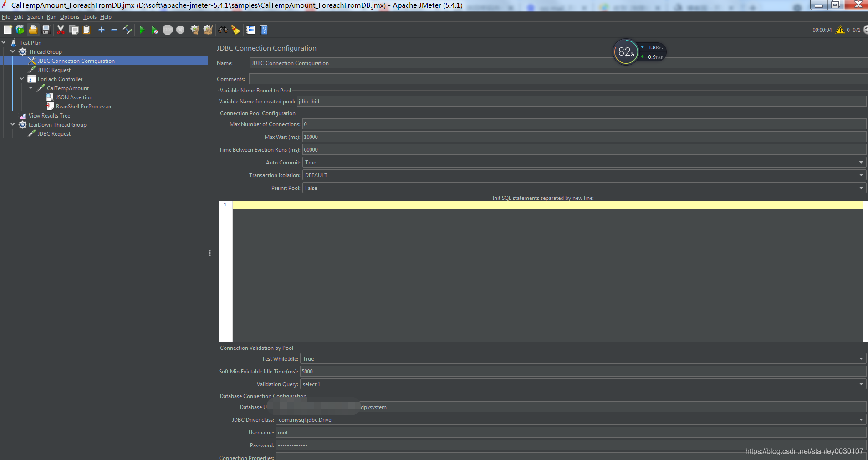
Task: Open the Transaction Isolation dropdown
Action: [861, 175]
